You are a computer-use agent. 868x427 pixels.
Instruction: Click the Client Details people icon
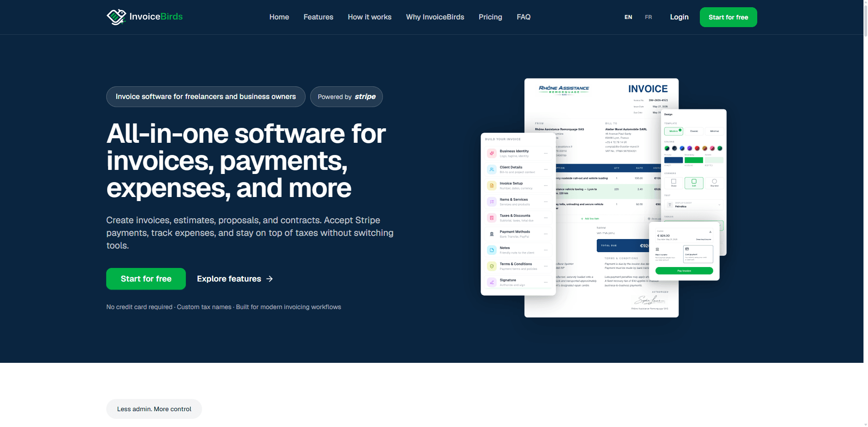[492, 169]
